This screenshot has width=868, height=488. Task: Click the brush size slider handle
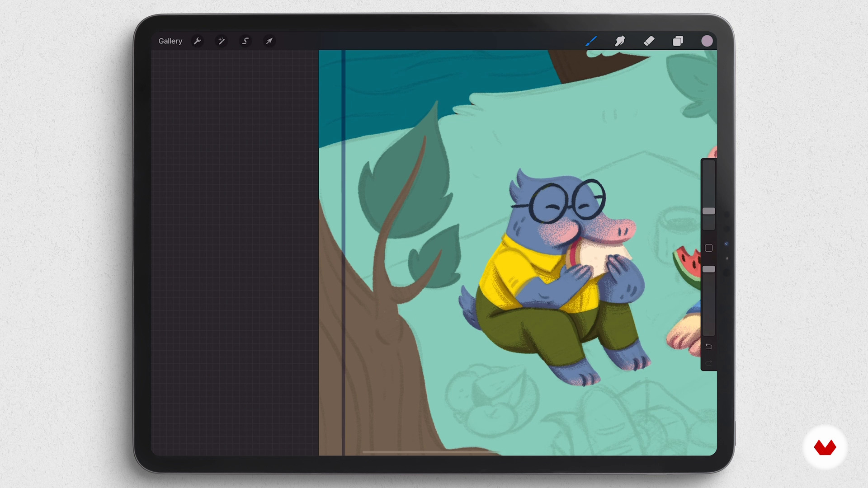pos(708,211)
